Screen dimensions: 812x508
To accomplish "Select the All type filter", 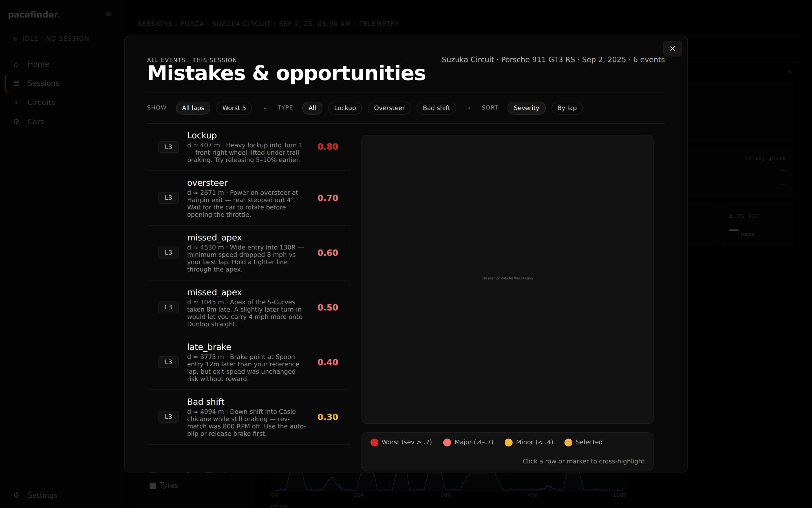I will click(x=312, y=108).
